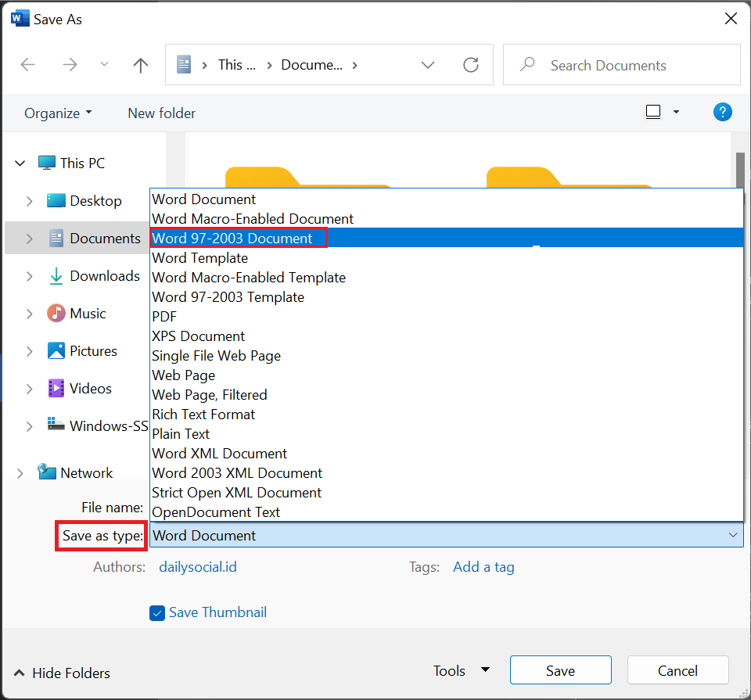The width and height of the screenshot is (751, 700).
Task: Open the Tools dropdown menu
Action: (x=462, y=671)
